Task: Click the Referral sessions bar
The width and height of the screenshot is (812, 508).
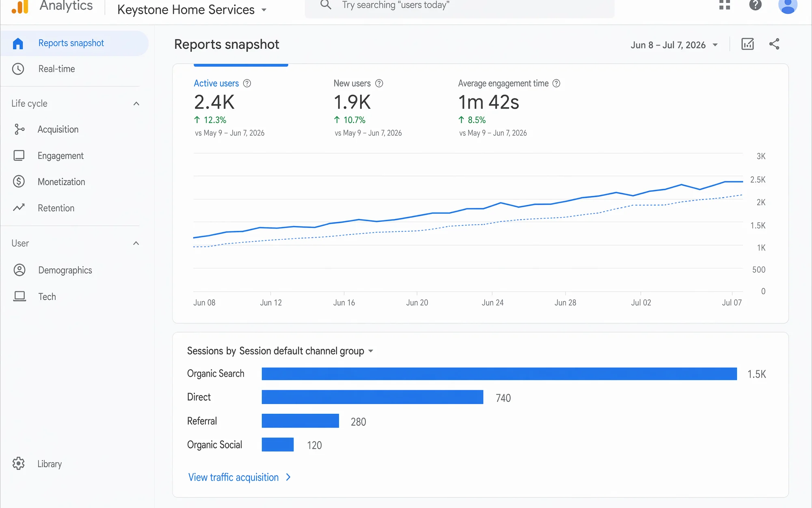Action: (x=300, y=421)
